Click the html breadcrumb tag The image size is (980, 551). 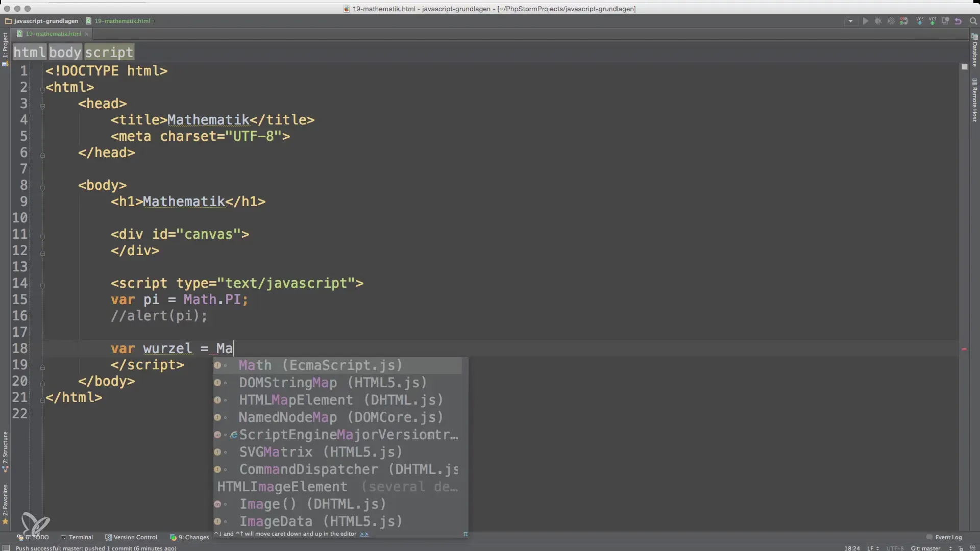tap(30, 52)
